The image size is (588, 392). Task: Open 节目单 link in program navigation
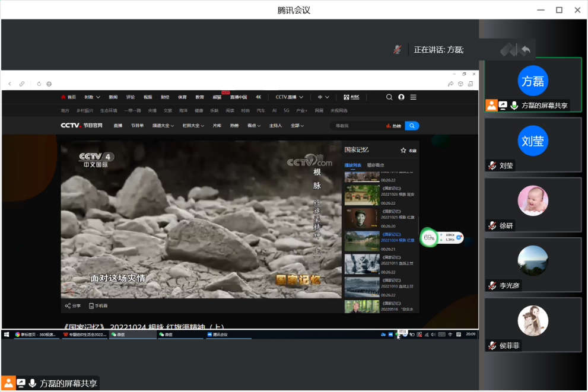coord(137,126)
